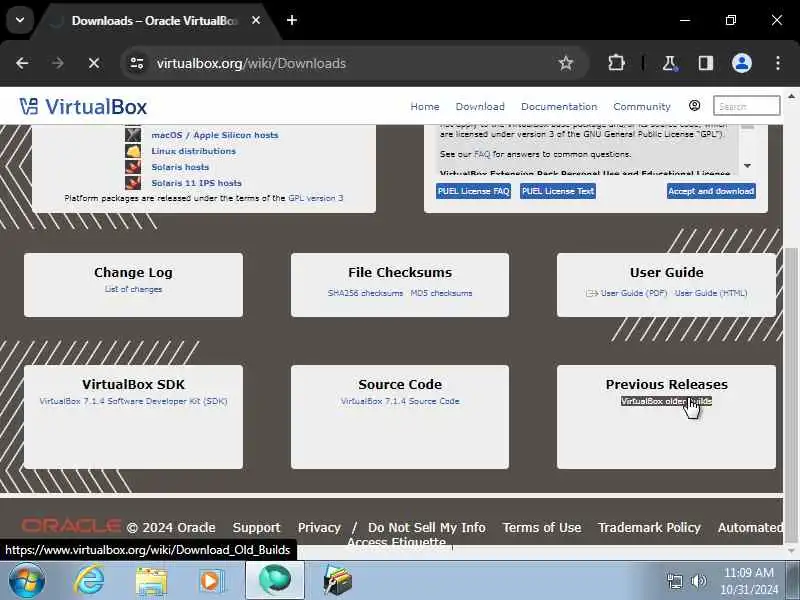Open VirtualBox 7.1.4 Source Code link
The height and width of the screenshot is (600, 800).
[x=400, y=402]
